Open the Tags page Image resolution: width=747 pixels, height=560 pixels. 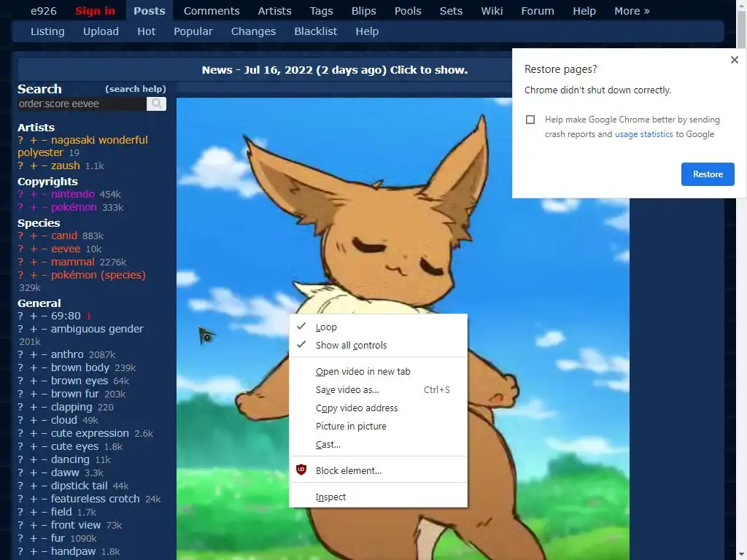tap(321, 10)
